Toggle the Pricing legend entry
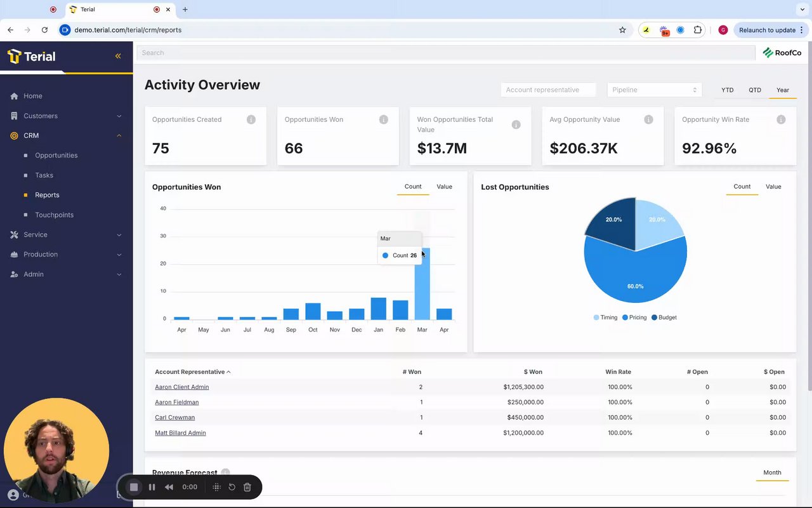812x508 pixels. click(634, 317)
